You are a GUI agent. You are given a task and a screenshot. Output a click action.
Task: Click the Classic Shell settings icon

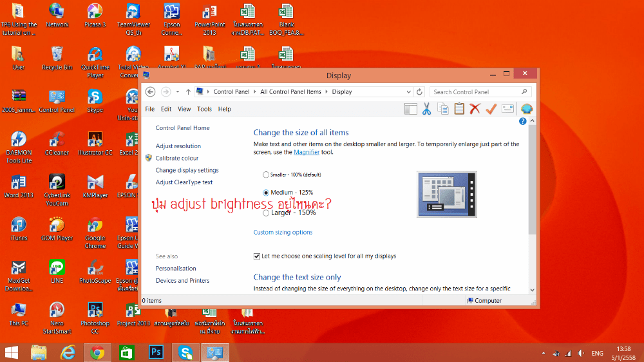pos(527,109)
